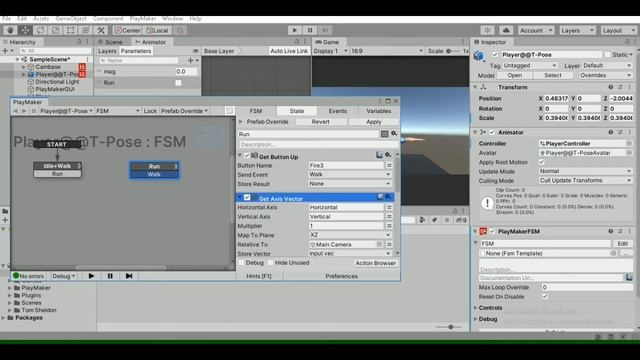Open the Update Mode Normal dropdown
Viewport: 640px width, 360px height.
coord(585,171)
